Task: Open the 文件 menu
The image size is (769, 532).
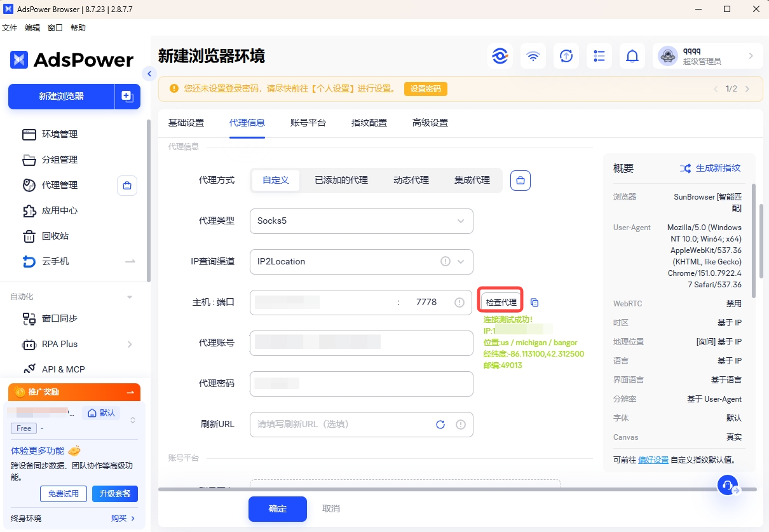Action: point(10,28)
